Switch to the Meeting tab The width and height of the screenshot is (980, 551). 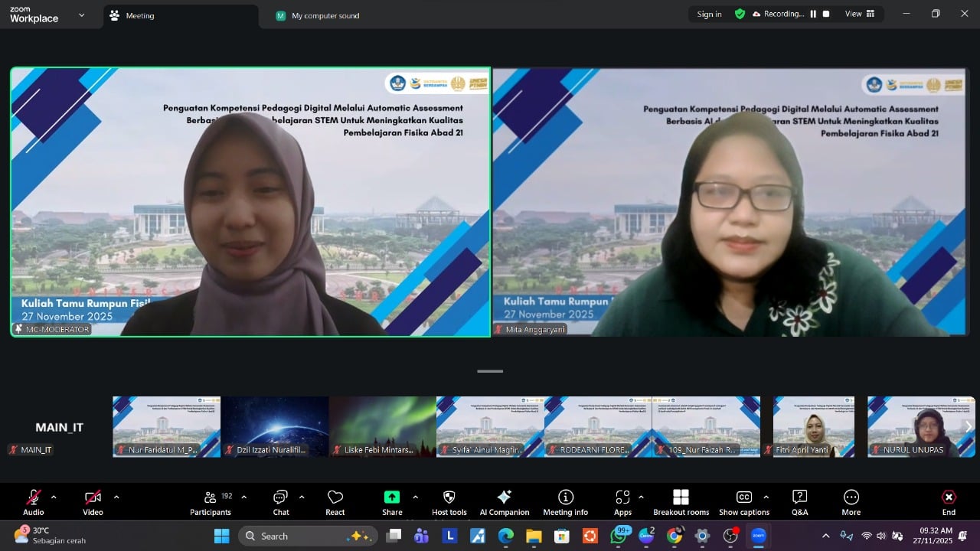pyautogui.click(x=139, y=15)
